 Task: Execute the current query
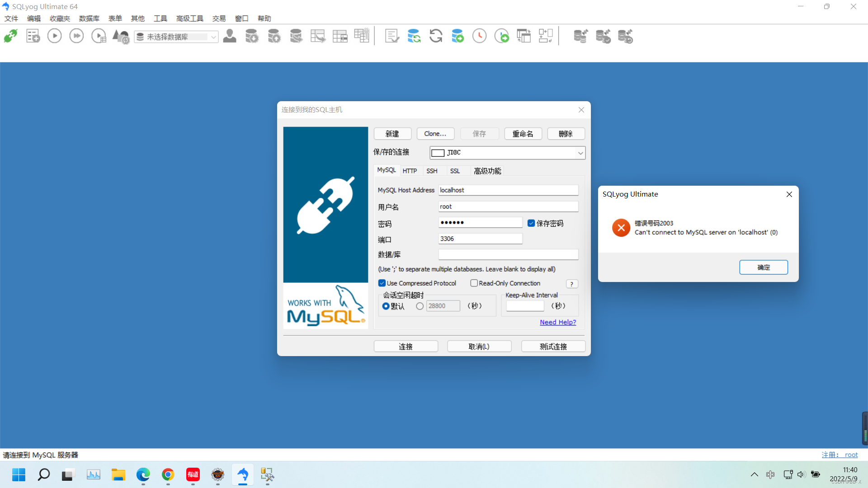pyautogui.click(x=54, y=36)
